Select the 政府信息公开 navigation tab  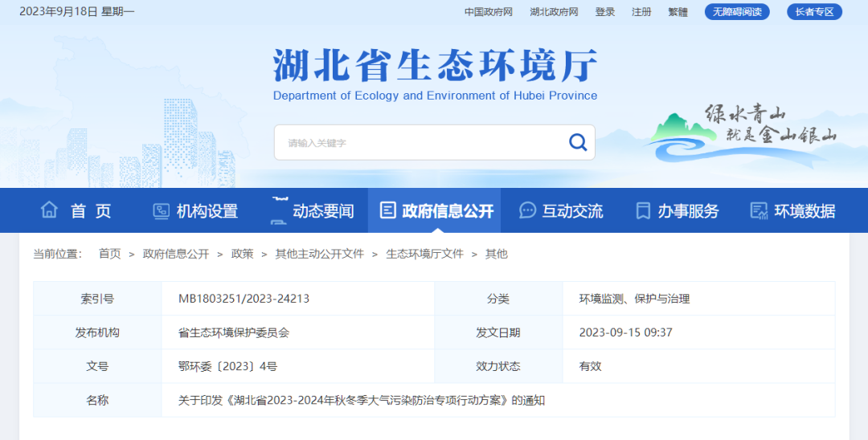pos(435,210)
